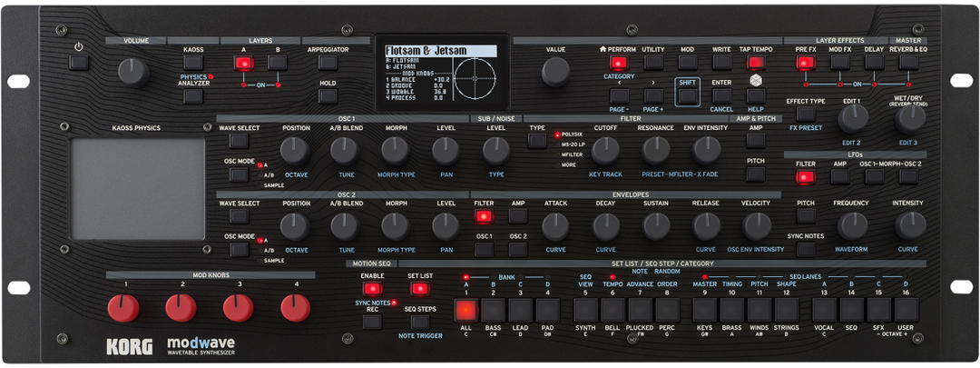The height and width of the screenshot is (368, 980).
Task: Cycle the OSC 2 Osc Mode button
Action: pos(239,250)
